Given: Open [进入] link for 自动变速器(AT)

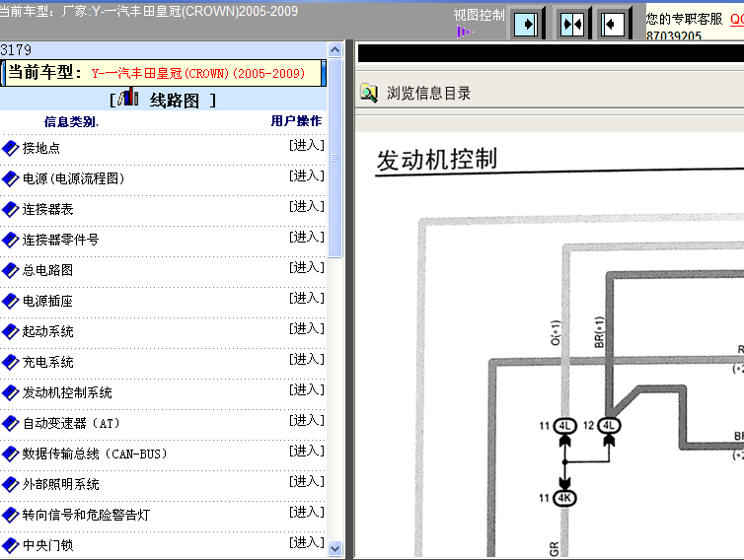Looking at the screenshot, I should coord(307,421).
